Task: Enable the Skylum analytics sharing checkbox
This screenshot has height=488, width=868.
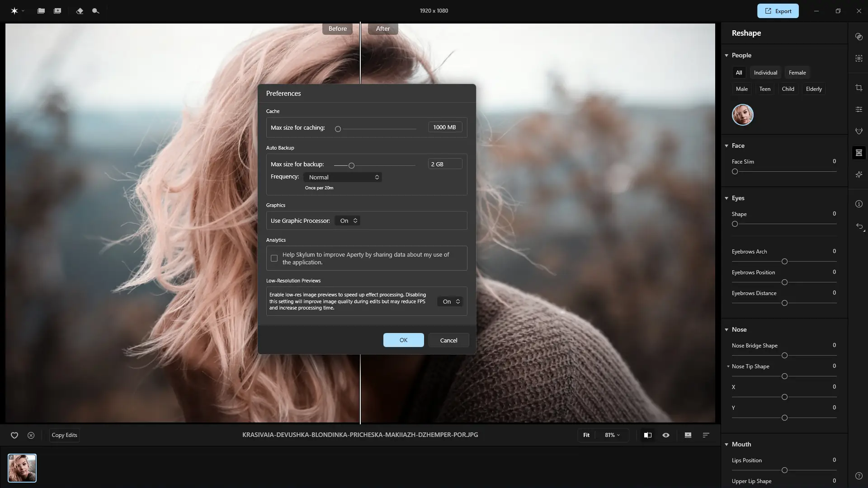Action: [274, 258]
